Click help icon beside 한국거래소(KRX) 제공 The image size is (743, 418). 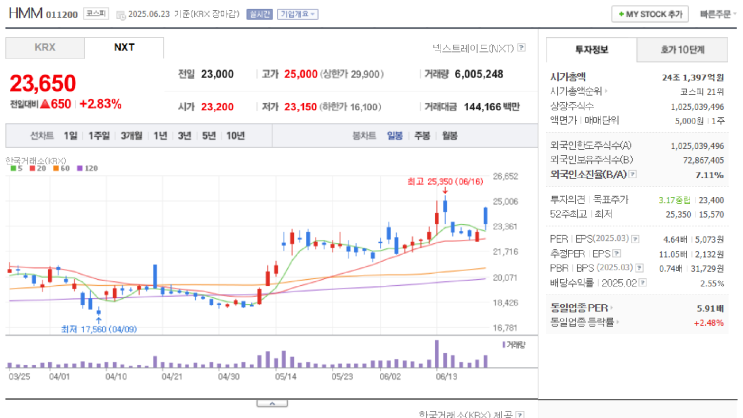pos(520,415)
